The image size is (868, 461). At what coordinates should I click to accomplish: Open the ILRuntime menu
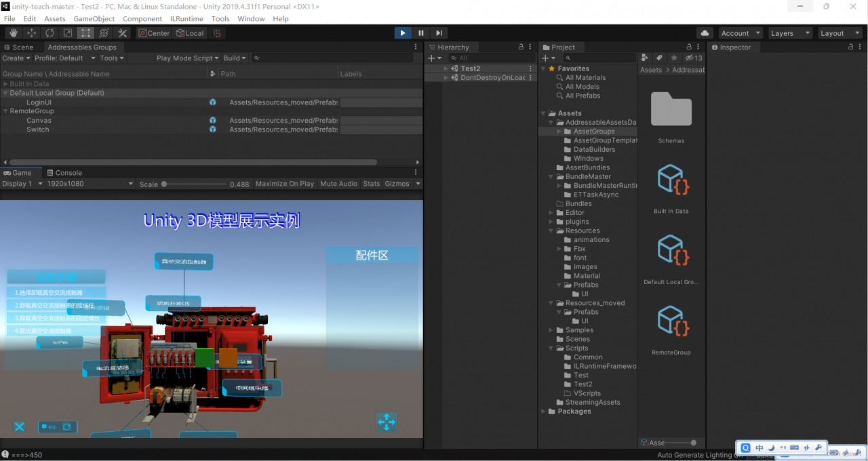[186, 19]
